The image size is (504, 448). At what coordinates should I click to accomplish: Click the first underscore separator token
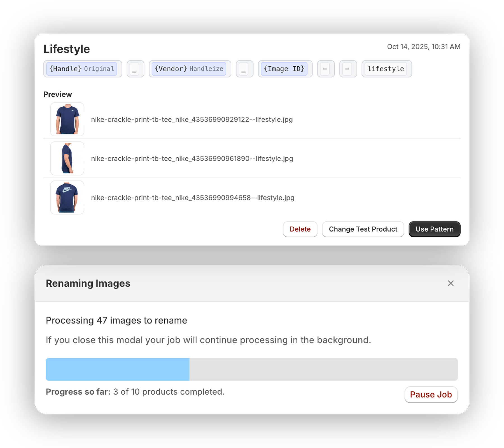pos(135,69)
